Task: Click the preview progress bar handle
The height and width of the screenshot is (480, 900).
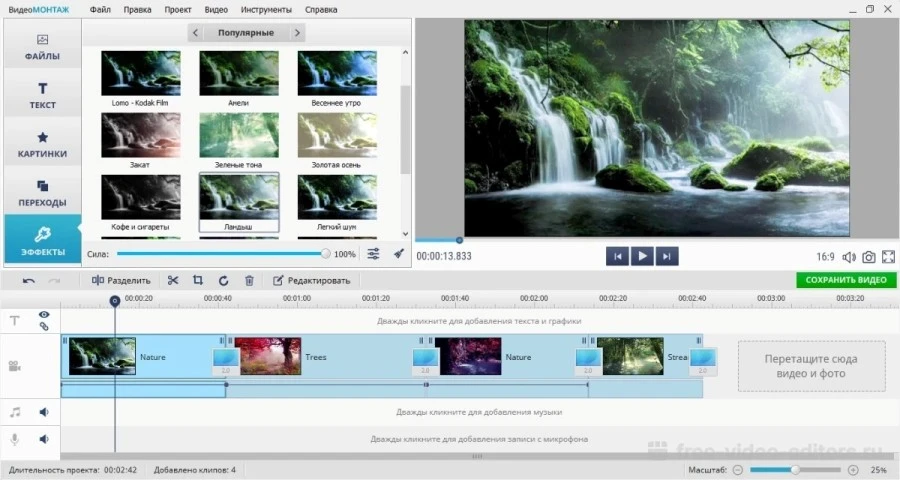Action: point(459,240)
